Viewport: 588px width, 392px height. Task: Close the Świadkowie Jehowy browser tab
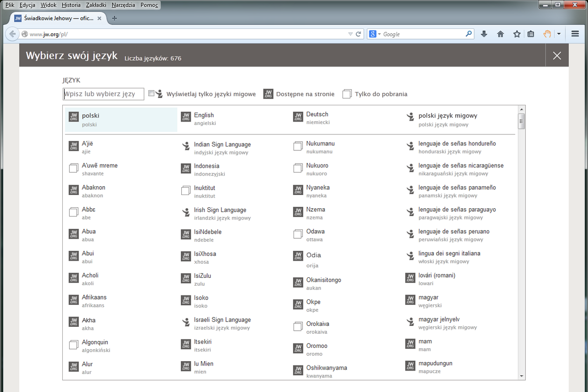tap(100, 18)
